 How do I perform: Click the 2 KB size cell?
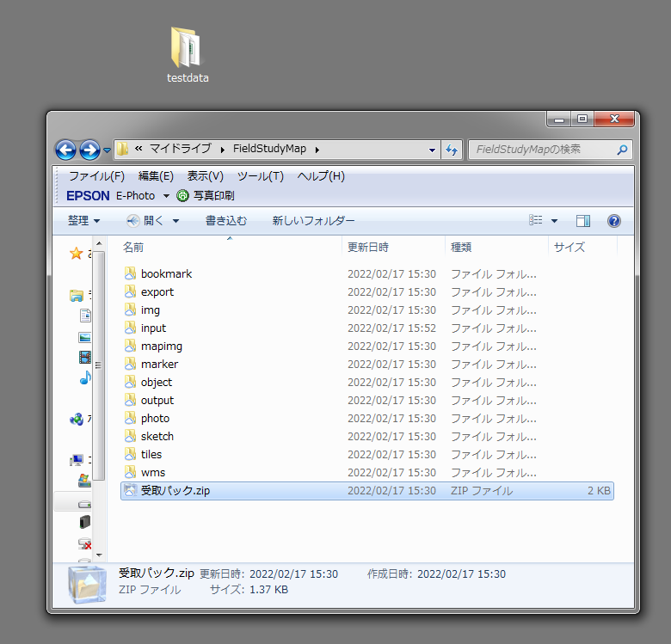click(599, 490)
